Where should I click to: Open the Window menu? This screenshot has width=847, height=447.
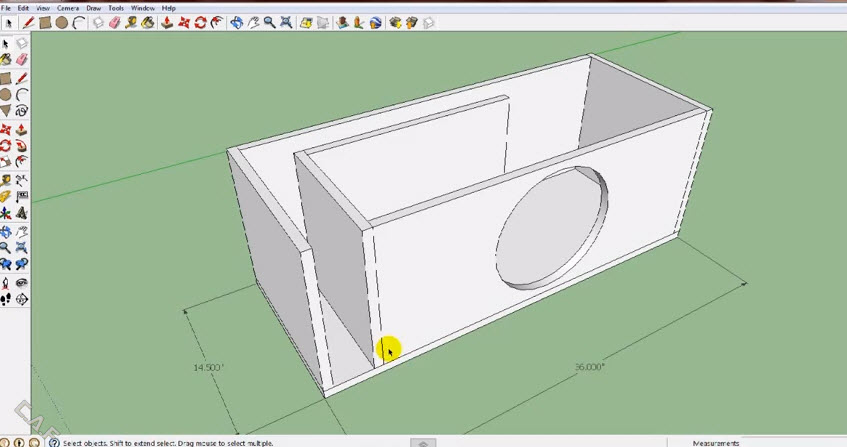[143, 8]
